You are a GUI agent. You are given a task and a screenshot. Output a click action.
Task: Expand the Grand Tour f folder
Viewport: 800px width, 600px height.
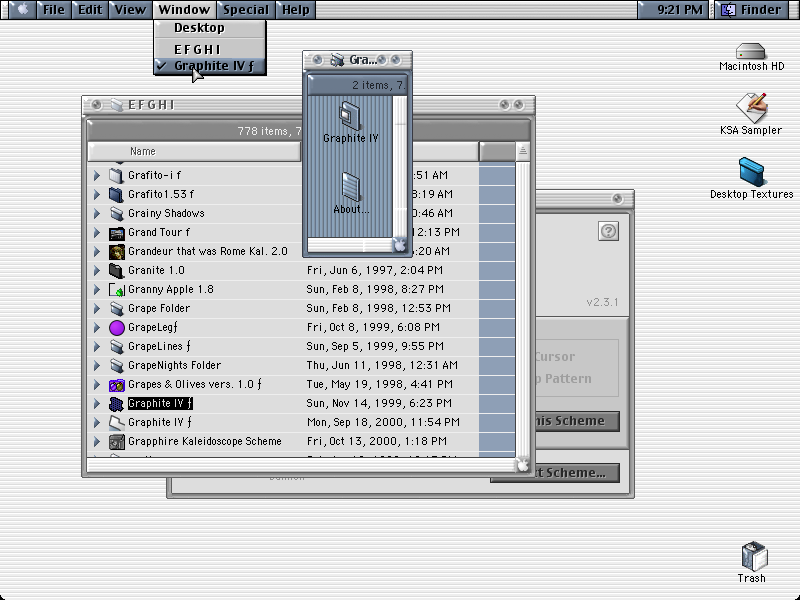point(96,233)
